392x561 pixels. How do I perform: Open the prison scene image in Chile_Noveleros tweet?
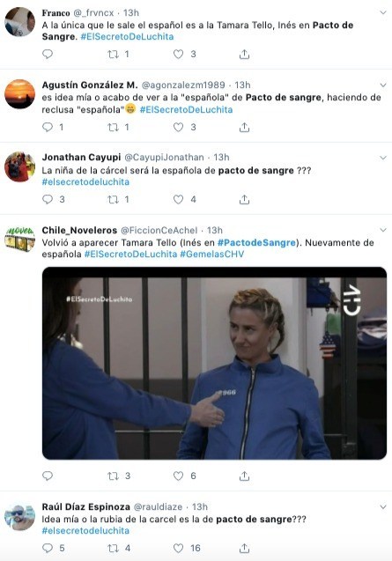[214, 363]
